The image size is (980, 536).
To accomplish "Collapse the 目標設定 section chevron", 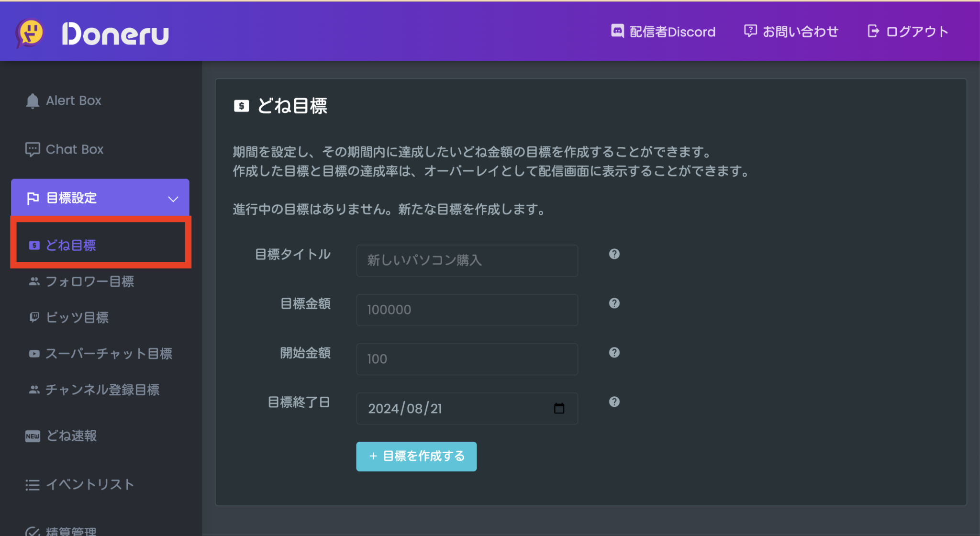I will 172,198.
